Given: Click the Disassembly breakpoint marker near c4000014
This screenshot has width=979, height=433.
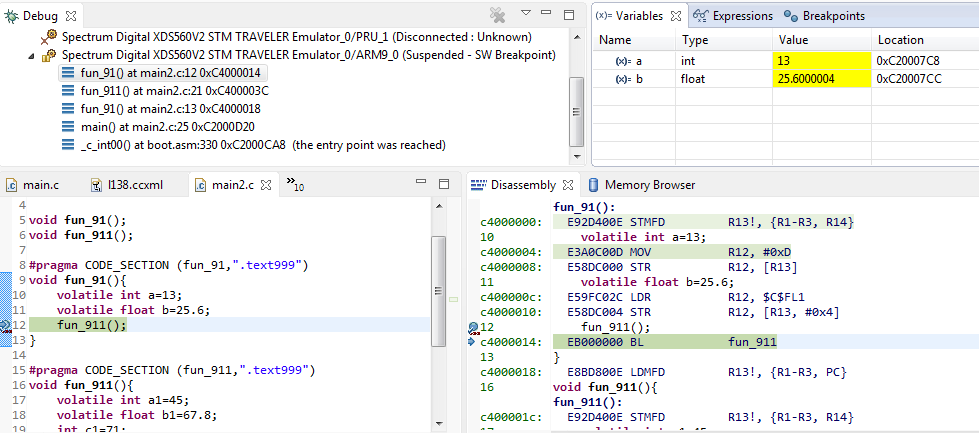Looking at the screenshot, I should pyautogui.click(x=473, y=328).
